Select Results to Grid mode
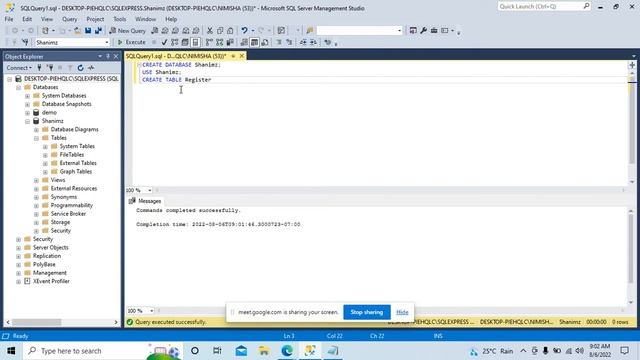The image size is (640, 360). coord(254,42)
